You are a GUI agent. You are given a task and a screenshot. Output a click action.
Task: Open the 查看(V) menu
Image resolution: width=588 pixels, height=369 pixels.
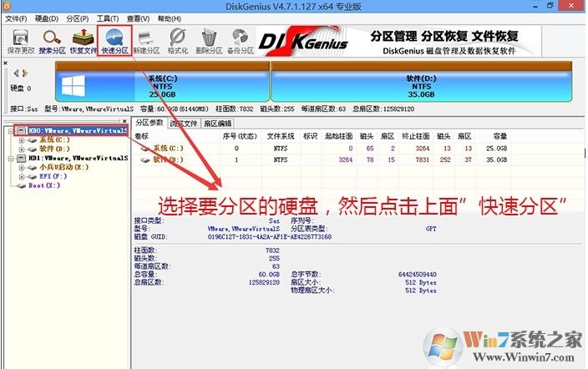tap(138, 18)
